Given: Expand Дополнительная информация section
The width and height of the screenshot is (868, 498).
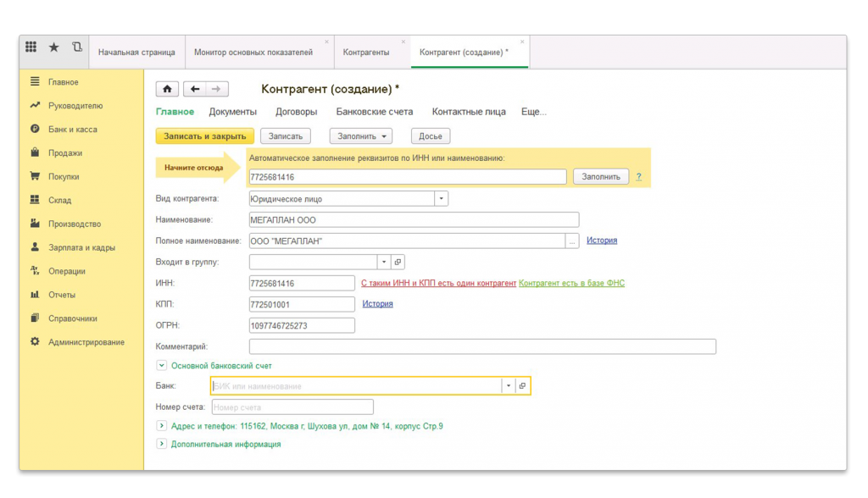Looking at the screenshot, I should 161,444.
